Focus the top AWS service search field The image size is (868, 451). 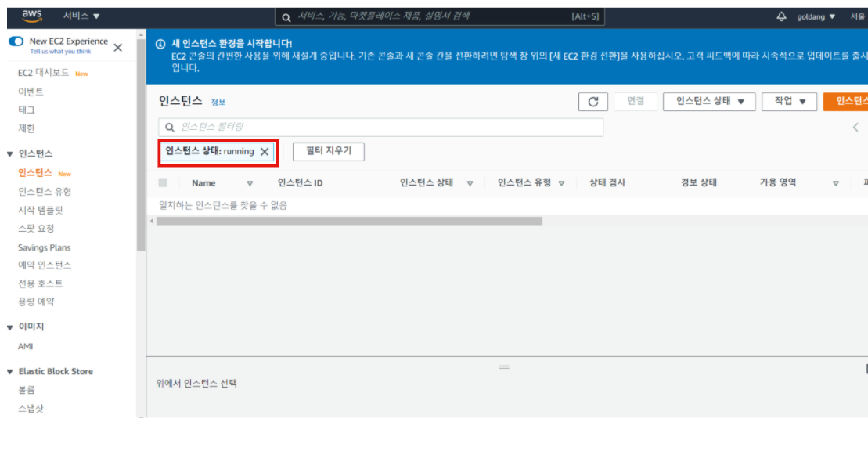[x=440, y=16]
